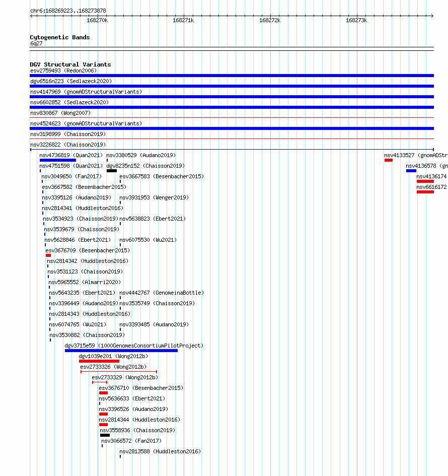Open dgv3715e59 (1000GenomesConsortiumPilotProject) label

134,346
